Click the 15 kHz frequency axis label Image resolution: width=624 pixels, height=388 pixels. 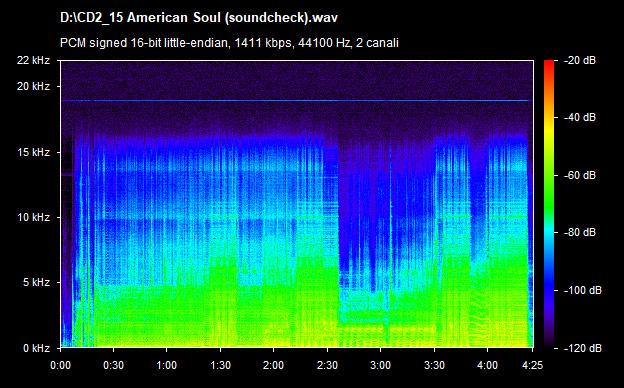point(33,152)
